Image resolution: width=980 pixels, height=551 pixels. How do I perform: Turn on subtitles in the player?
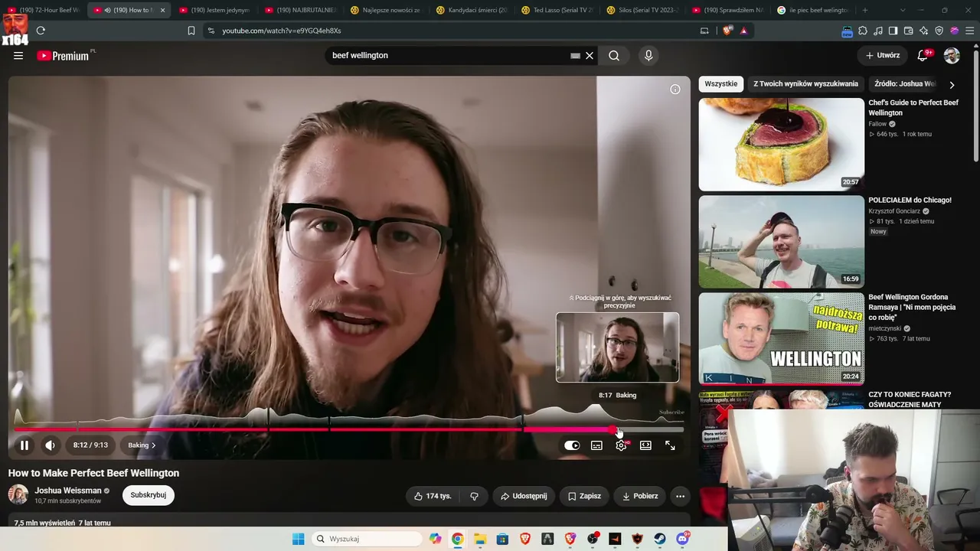click(596, 445)
